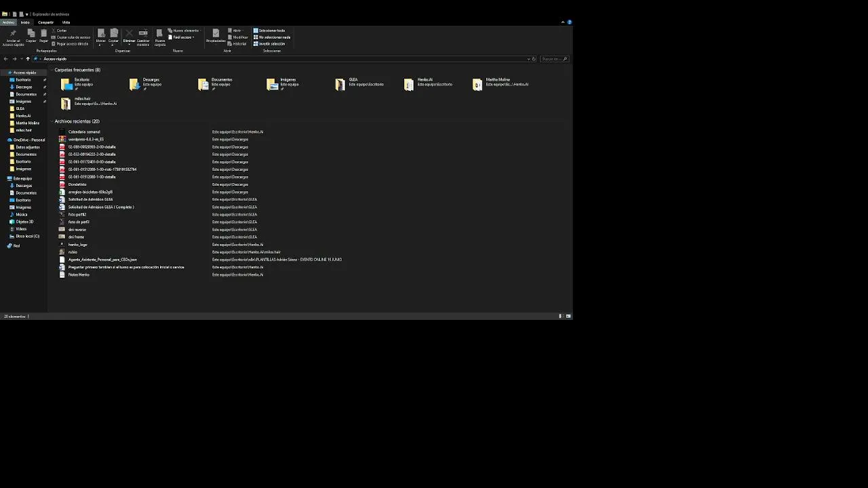Click the search box in File Explorer
Screen dimensions: 868x488
point(555,59)
